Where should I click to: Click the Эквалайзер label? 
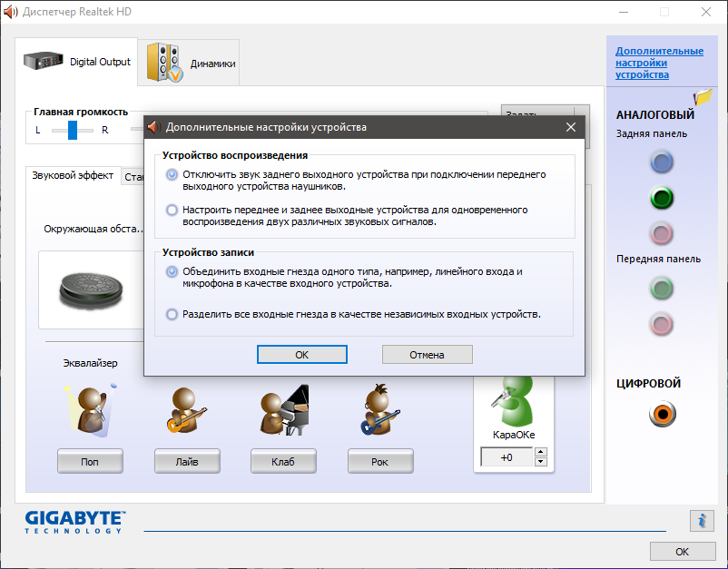(90, 363)
